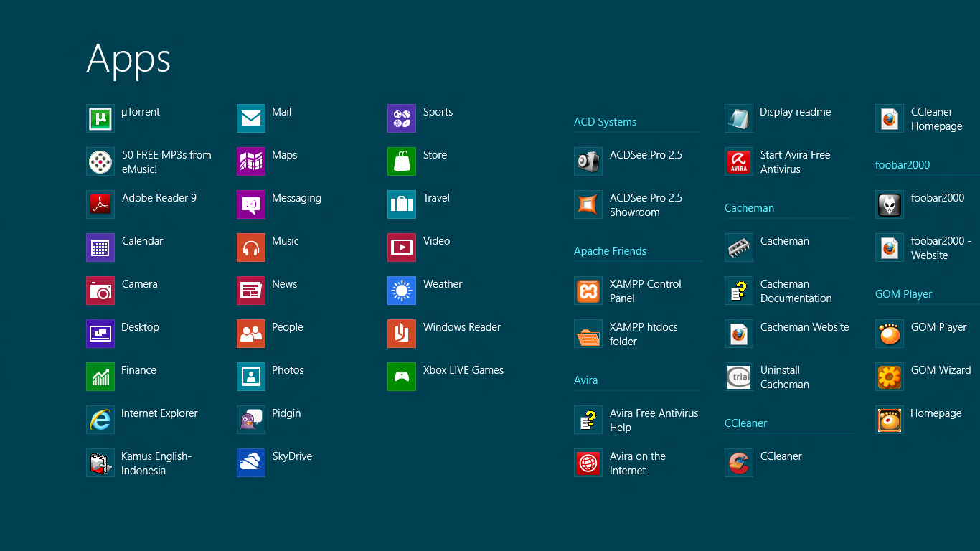Open the Kamus English-Indonesia icon
980x551 pixels.
[x=100, y=463]
